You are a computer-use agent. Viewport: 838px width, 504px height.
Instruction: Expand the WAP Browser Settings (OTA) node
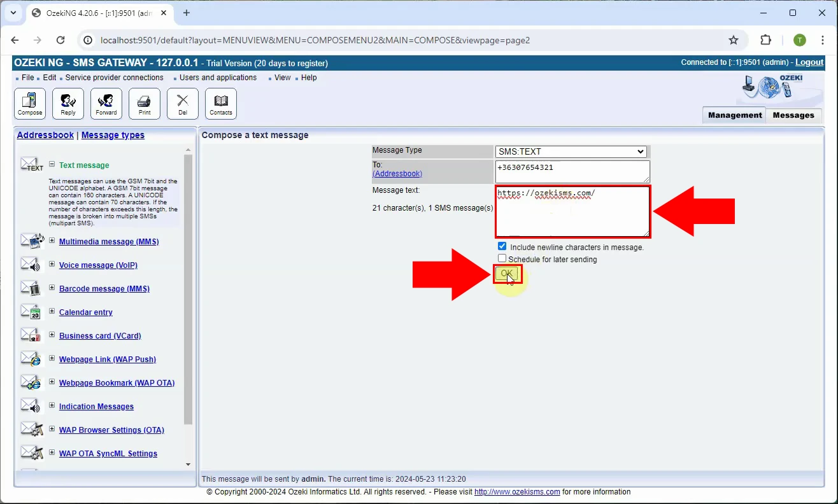coord(52,429)
